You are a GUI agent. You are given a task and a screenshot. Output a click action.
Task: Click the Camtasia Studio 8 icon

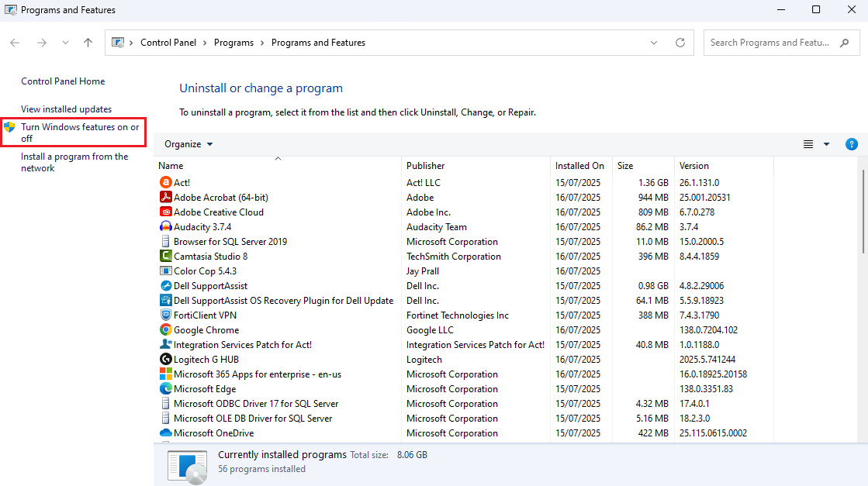click(x=165, y=256)
